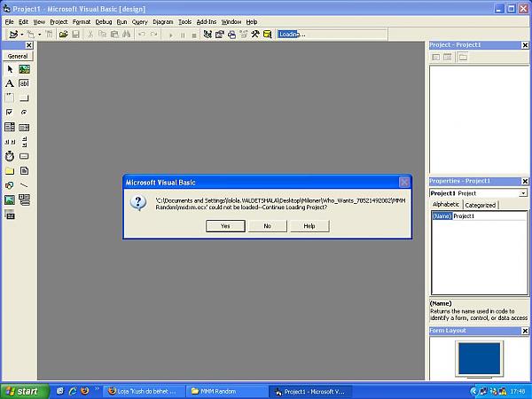Select the Shape control tool
Screen dimensions: 532x399
coord(10,185)
